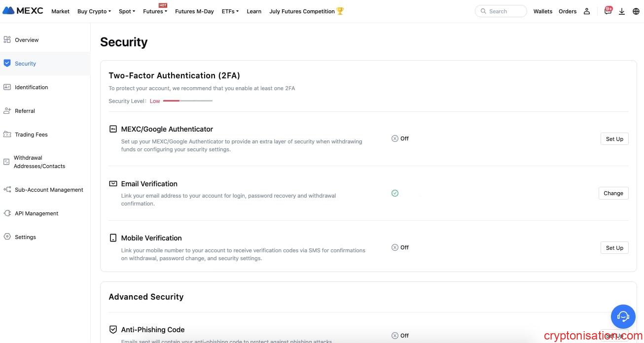Expand the Buy Crypto dropdown
Viewport: 644px width, 343px height.
point(94,11)
